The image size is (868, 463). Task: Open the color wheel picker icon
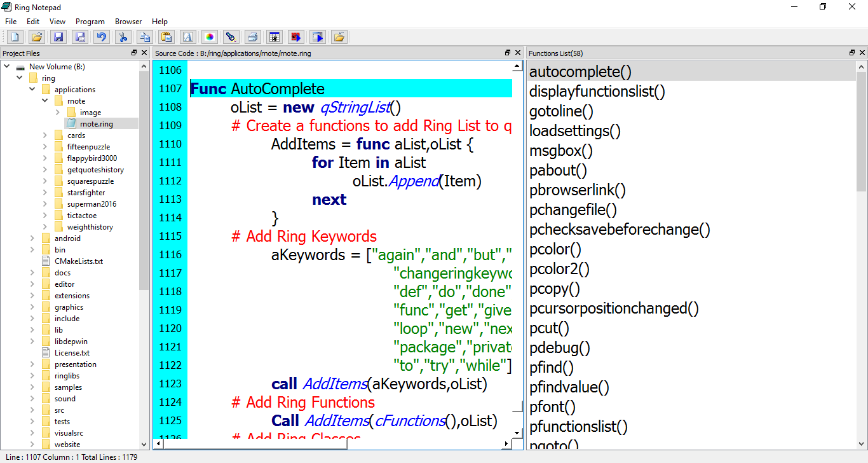click(209, 37)
